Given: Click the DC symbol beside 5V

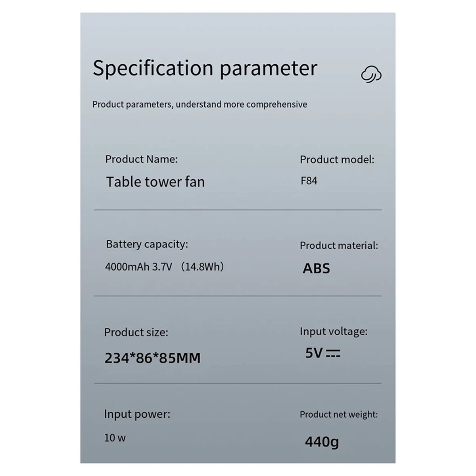Looking at the screenshot, I should (333, 353).
